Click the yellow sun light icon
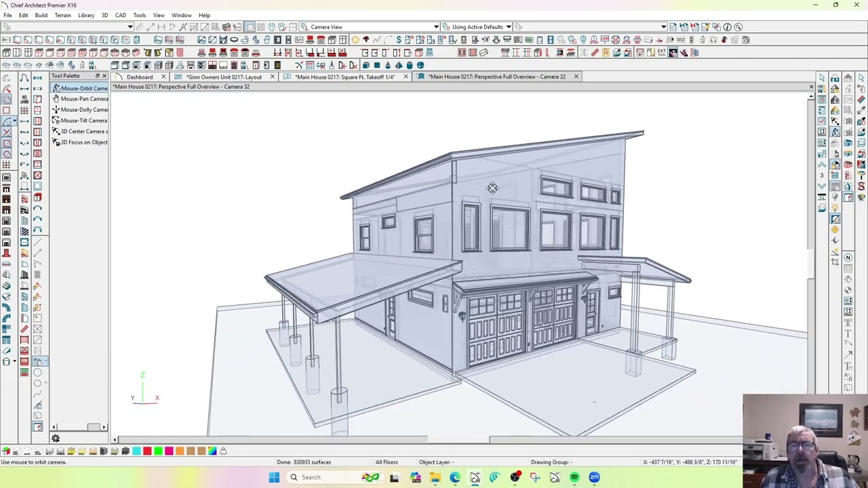The height and width of the screenshot is (488, 868). pos(355,40)
